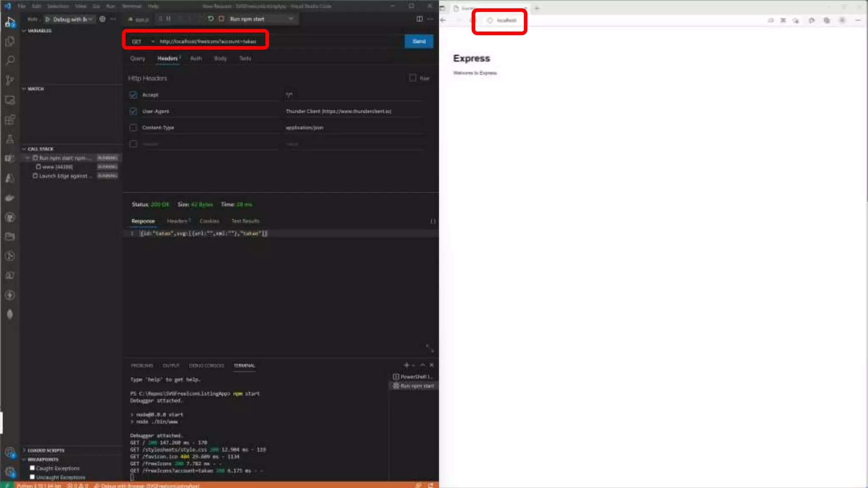Image resolution: width=868 pixels, height=488 pixels.
Task: Switch to the Body tab
Action: coord(220,58)
